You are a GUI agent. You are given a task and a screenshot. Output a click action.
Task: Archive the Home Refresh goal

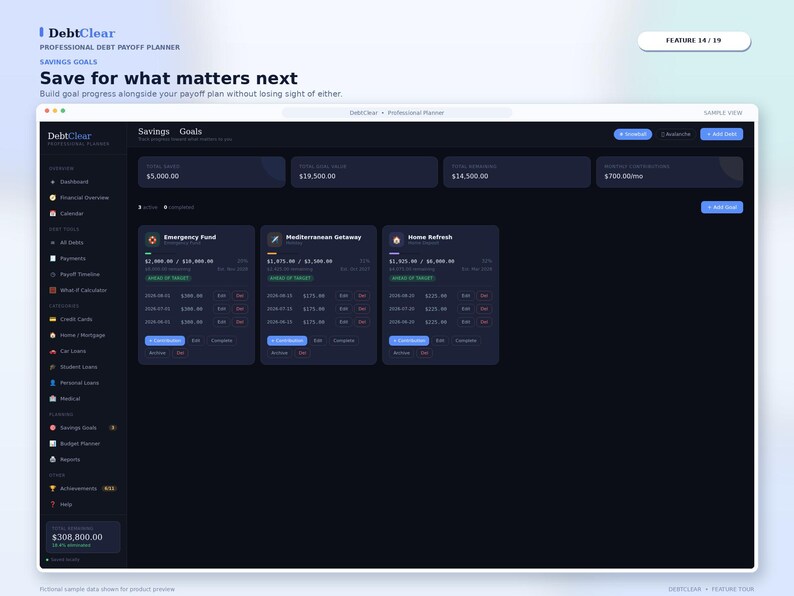click(x=402, y=353)
